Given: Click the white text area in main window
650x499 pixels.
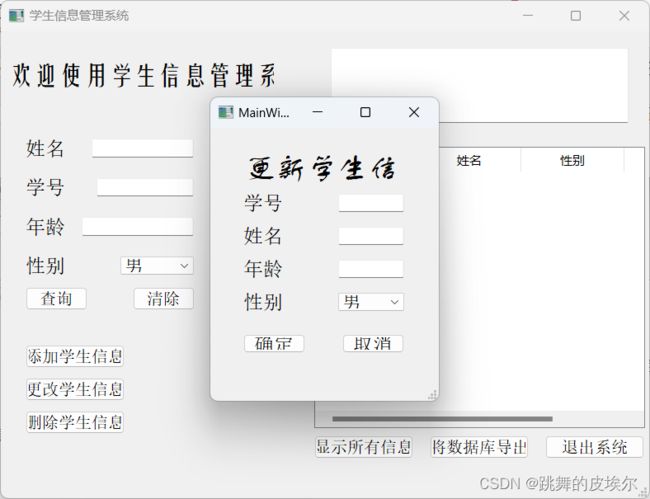Looking at the screenshot, I should tap(480, 86).
